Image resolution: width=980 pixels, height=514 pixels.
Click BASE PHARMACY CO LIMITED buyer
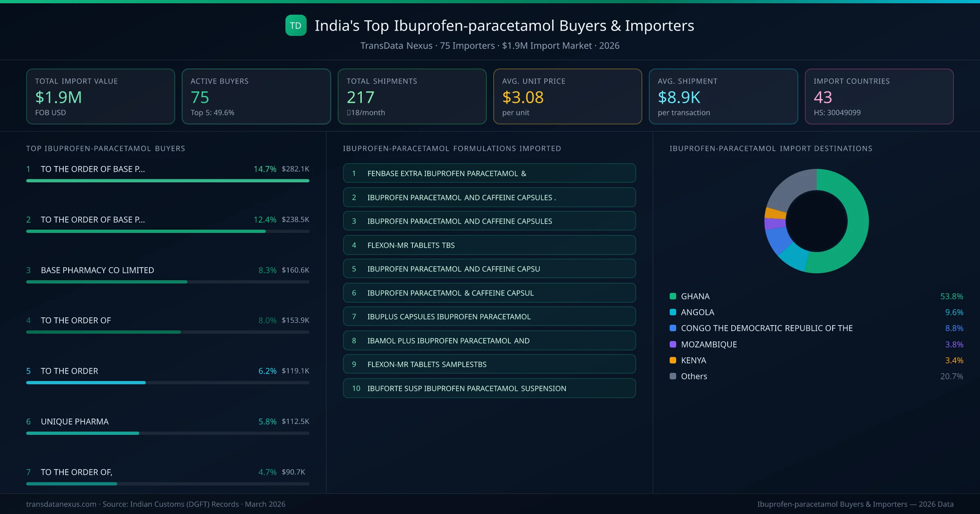pos(97,270)
